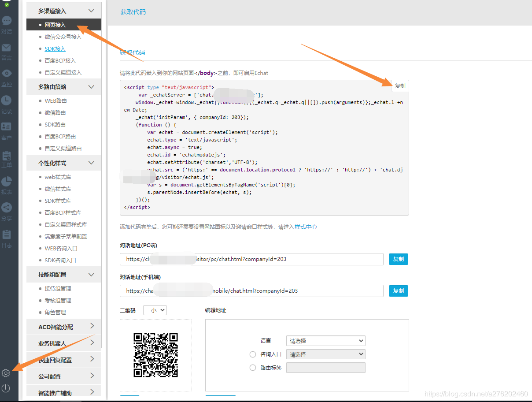532x402 pixels.
Task: Click the 监控 eye monitoring icon
Action: point(7,74)
